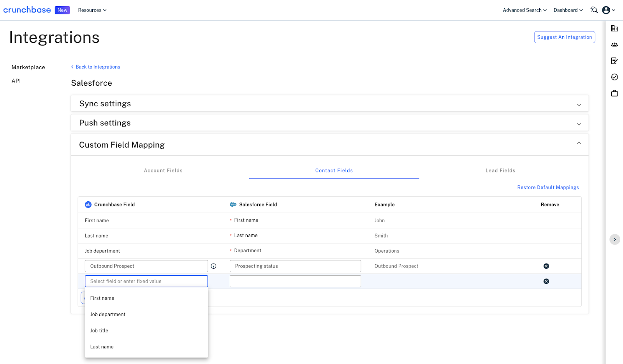Switch to the Contact Fields tab
This screenshot has height=364, width=623.
[x=334, y=171]
